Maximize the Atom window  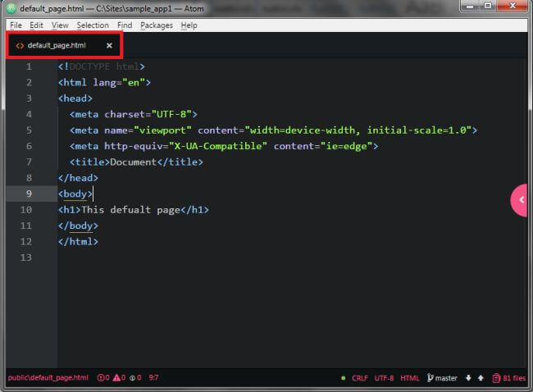click(488, 6)
